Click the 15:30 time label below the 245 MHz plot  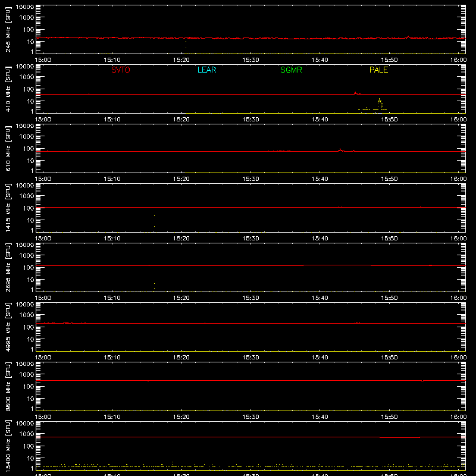pos(250,60)
